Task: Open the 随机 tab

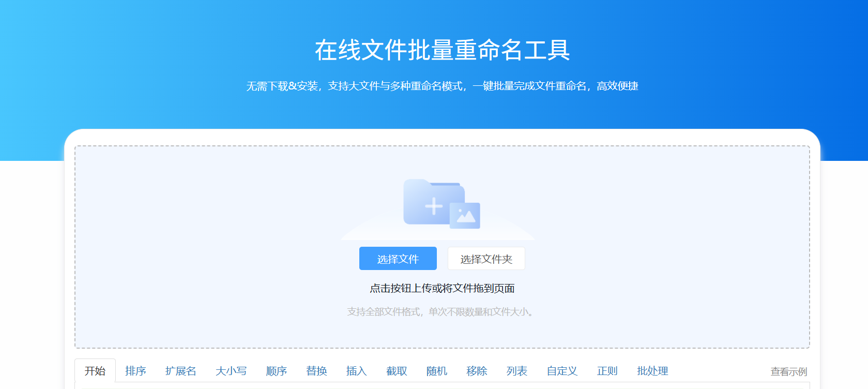Action: click(x=437, y=371)
